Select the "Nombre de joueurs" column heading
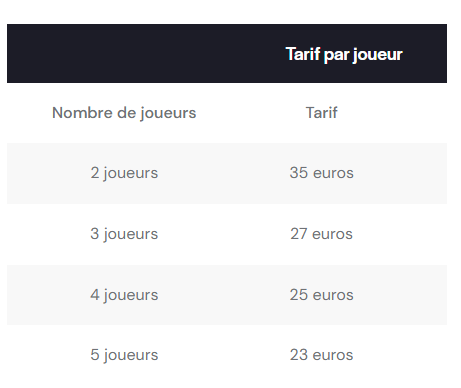Image resolution: width=461 pixels, height=388 pixels. click(124, 113)
